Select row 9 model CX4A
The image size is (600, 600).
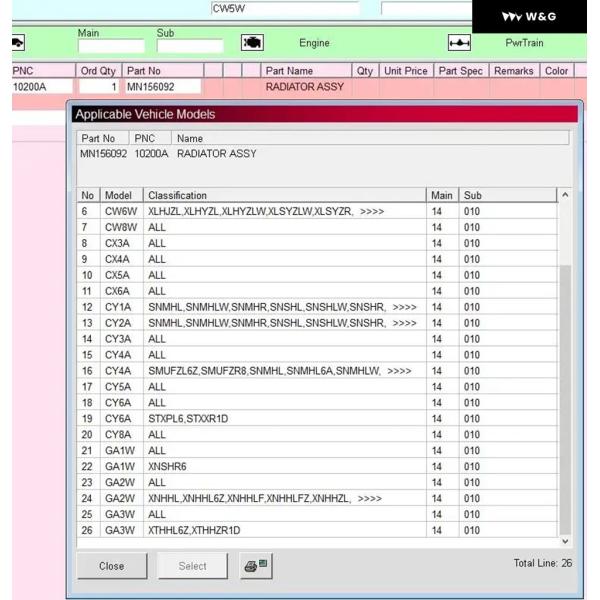pos(317,259)
